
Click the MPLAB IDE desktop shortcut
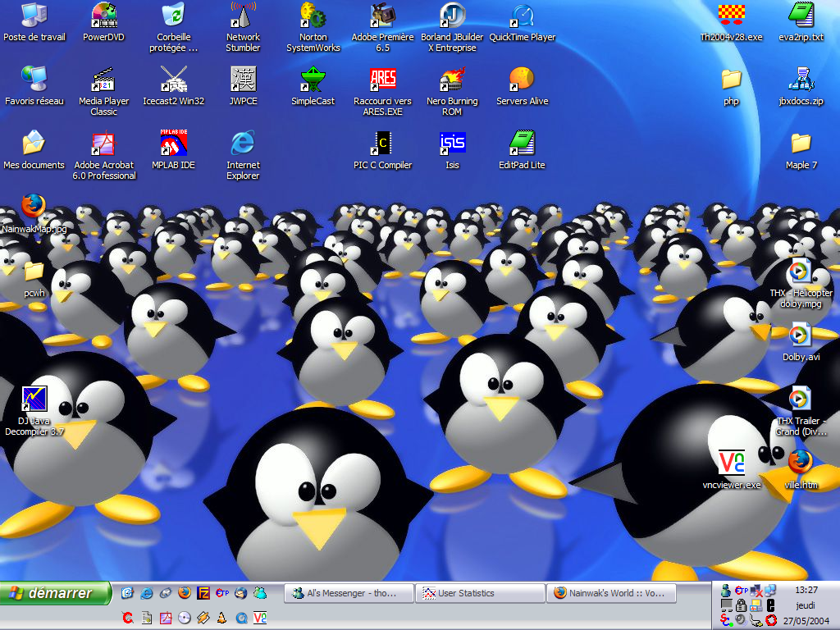pyautogui.click(x=174, y=143)
